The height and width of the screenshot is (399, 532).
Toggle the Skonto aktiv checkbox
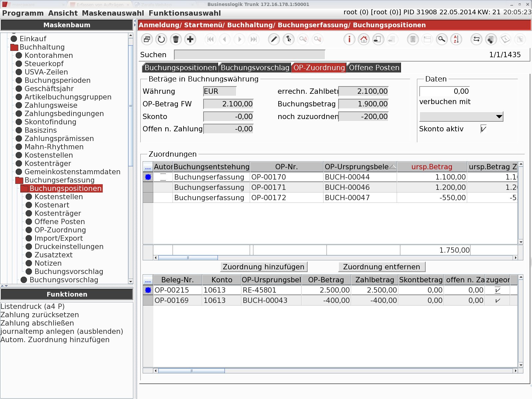point(483,129)
